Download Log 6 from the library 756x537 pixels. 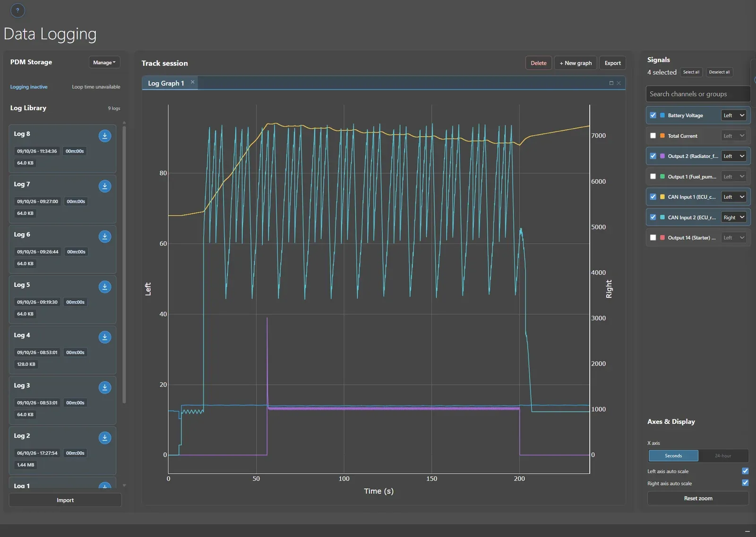pyautogui.click(x=105, y=236)
